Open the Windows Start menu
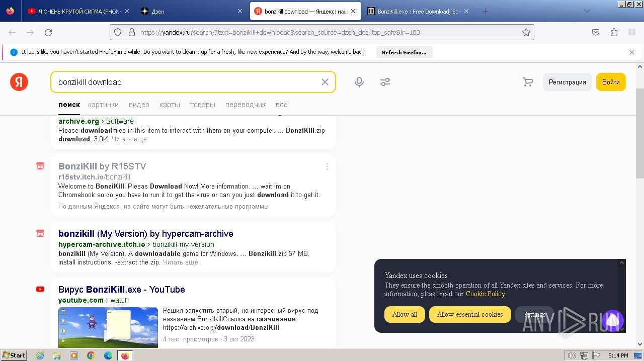The image size is (644, 362). (x=14, y=355)
